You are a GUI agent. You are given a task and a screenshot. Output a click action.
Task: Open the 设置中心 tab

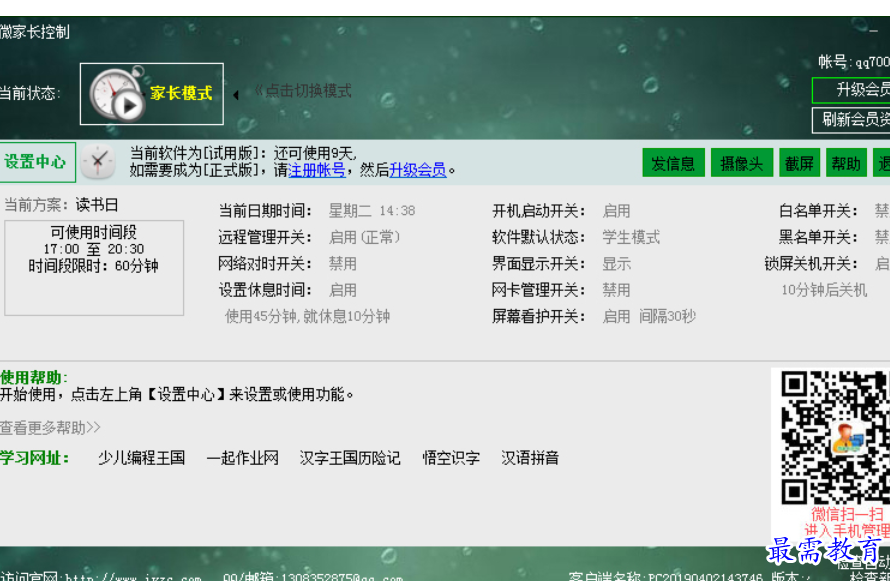click(x=37, y=162)
